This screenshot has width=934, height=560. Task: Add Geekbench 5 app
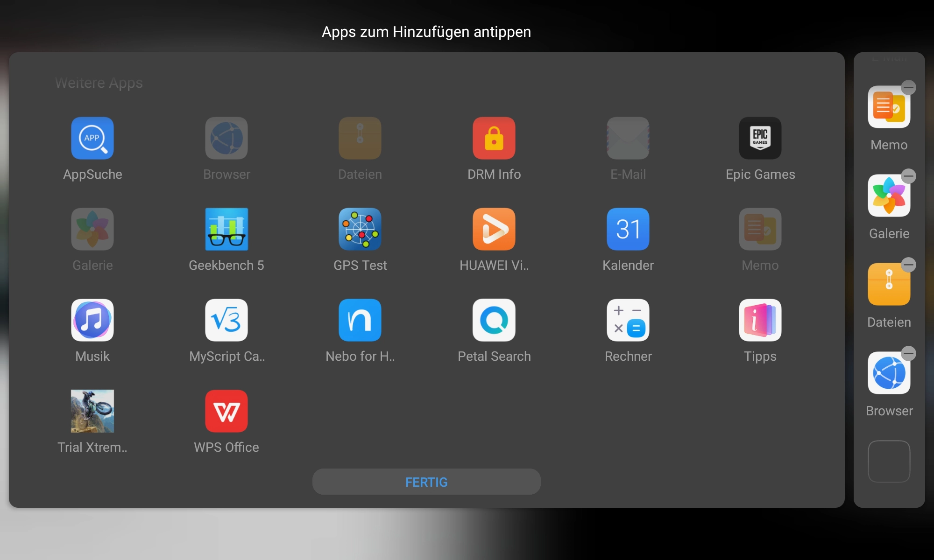pos(226,229)
